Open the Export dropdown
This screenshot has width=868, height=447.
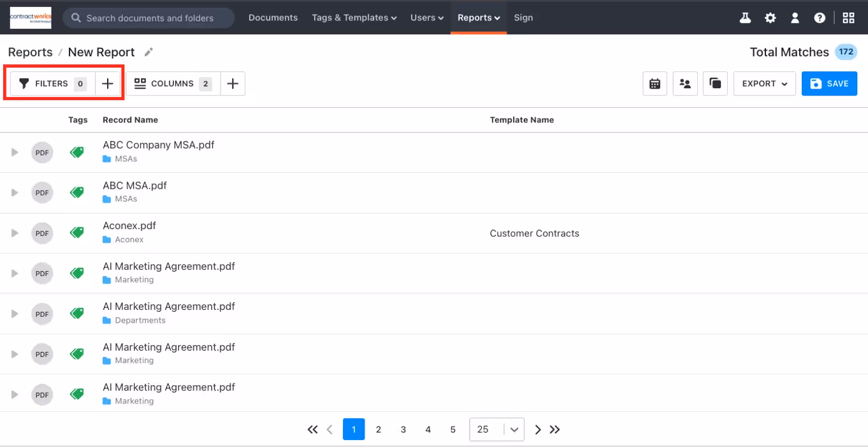(x=764, y=83)
